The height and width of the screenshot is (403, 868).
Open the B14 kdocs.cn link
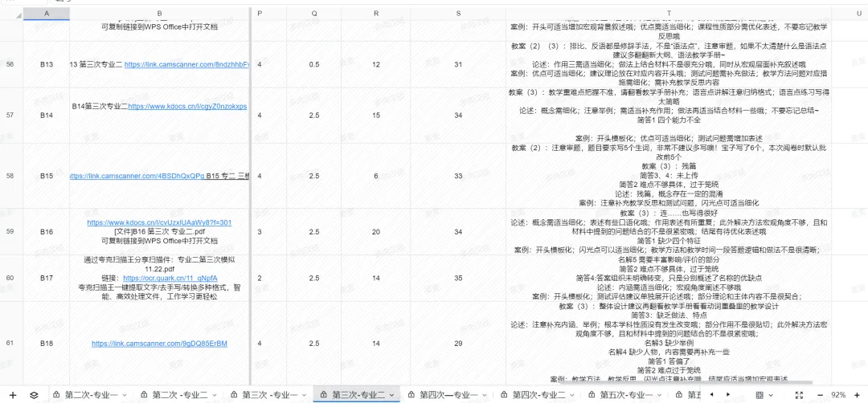click(x=187, y=106)
